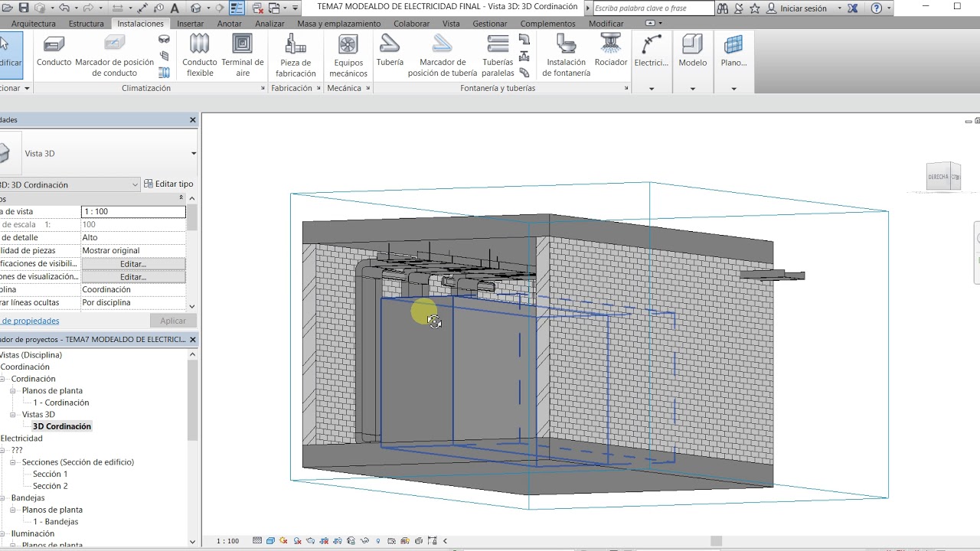Image resolution: width=980 pixels, height=551 pixels.
Task: Click the Iniciar sesión sign-in link
Action: tap(803, 8)
